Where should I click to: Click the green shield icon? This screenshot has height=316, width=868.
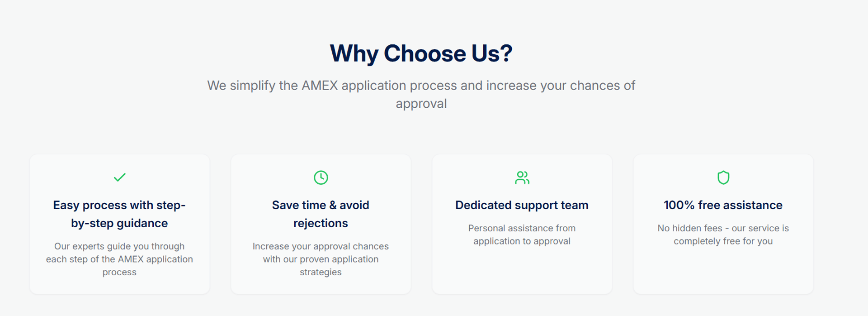tap(723, 177)
